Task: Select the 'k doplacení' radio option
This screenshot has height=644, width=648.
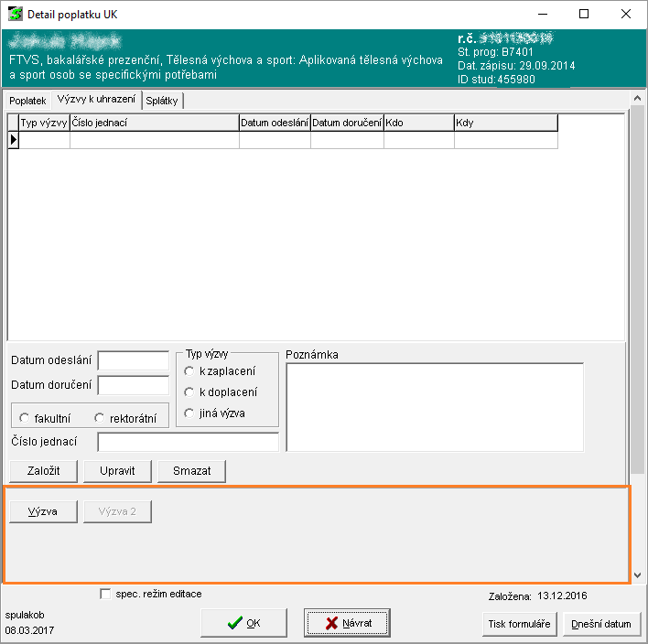Action: [189, 392]
